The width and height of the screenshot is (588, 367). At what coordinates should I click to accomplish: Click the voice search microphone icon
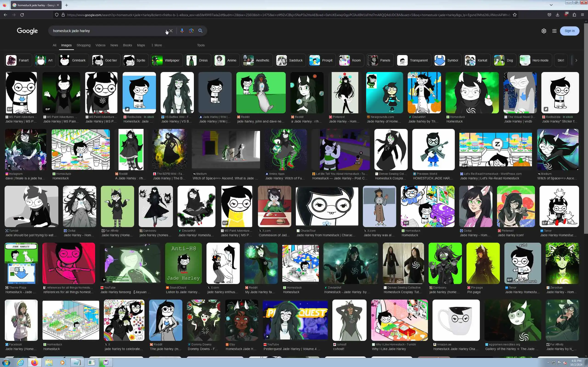point(182,31)
